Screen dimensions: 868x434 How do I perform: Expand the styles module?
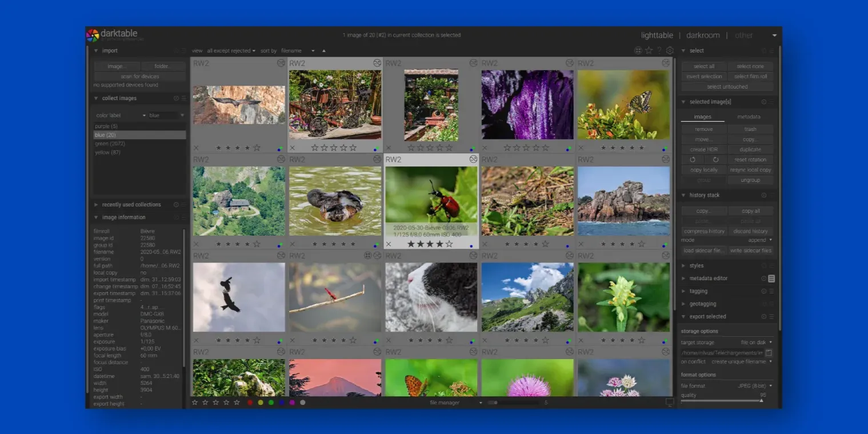696,266
